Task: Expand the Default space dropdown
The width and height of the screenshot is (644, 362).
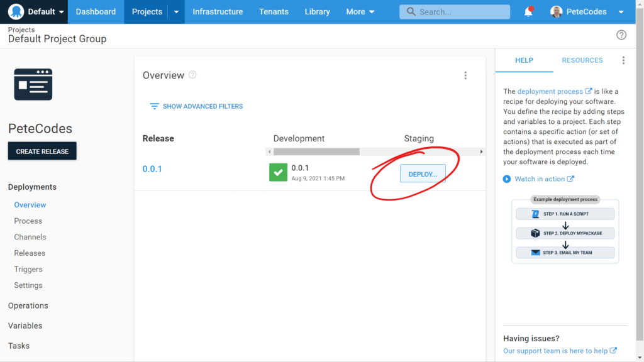Action: tap(61, 12)
